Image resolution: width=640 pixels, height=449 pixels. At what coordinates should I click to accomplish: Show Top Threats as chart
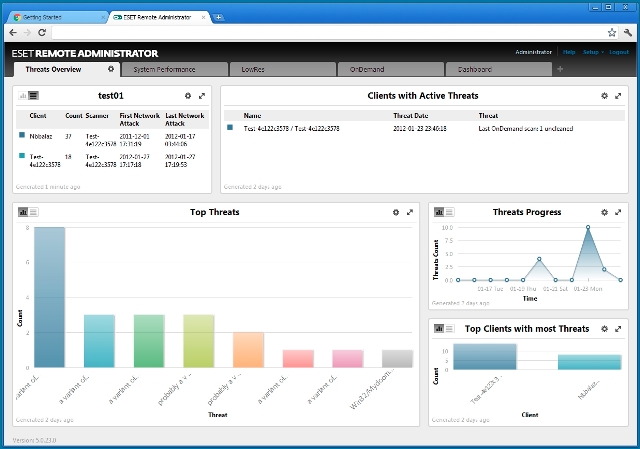point(23,212)
